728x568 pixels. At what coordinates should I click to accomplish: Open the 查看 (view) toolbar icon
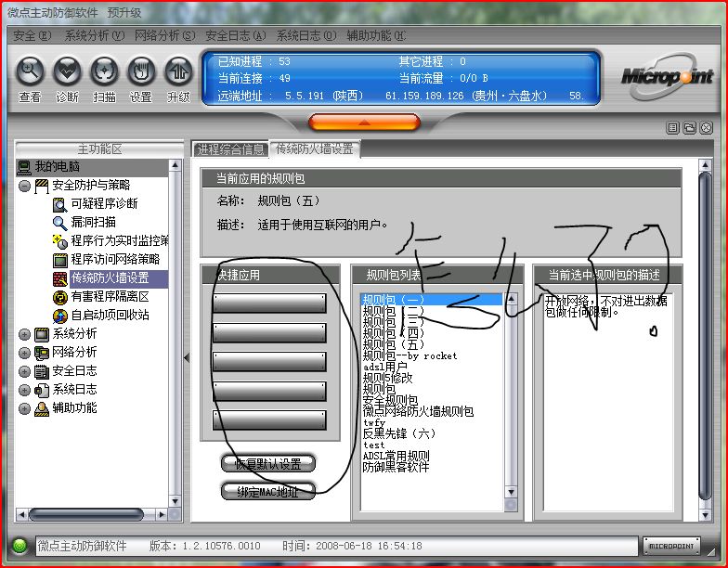30,71
